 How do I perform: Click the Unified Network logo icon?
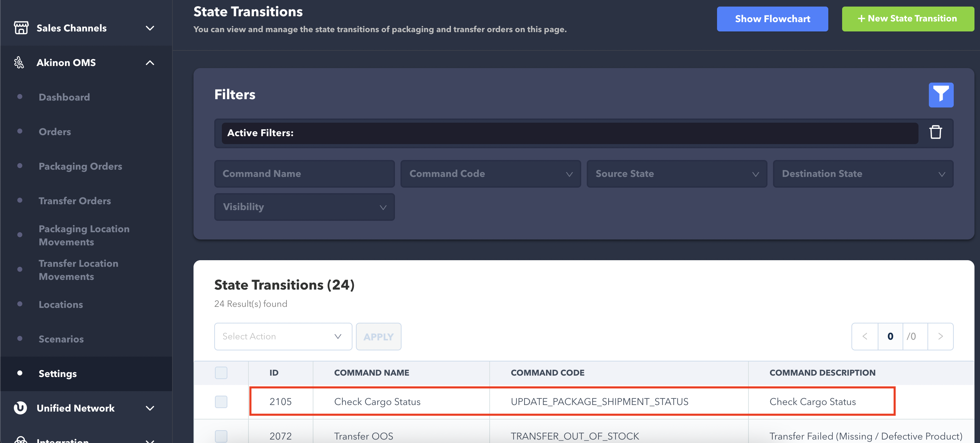(20, 408)
